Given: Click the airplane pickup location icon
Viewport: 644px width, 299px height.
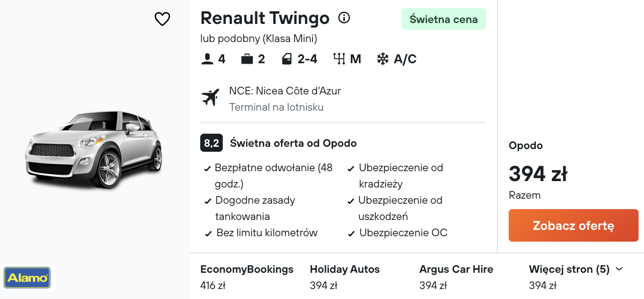Looking at the screenshot, I should 211,98.
